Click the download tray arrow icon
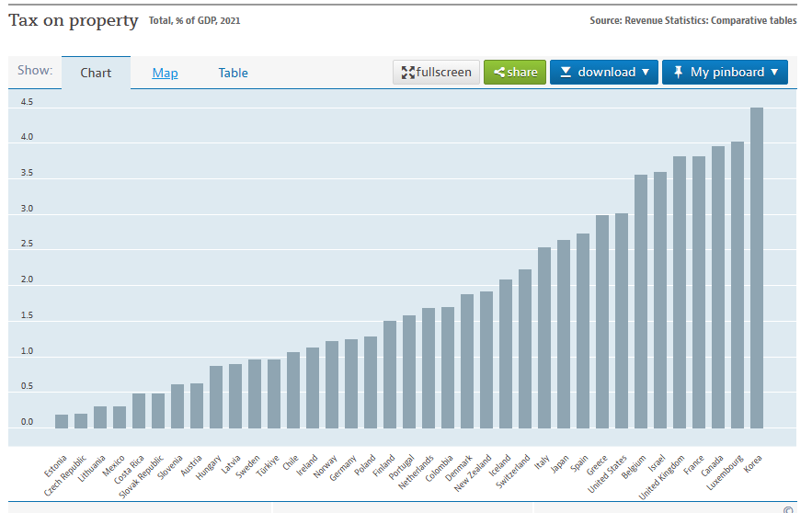This screenshot has width=812, height=513. (x=566, y=73)
